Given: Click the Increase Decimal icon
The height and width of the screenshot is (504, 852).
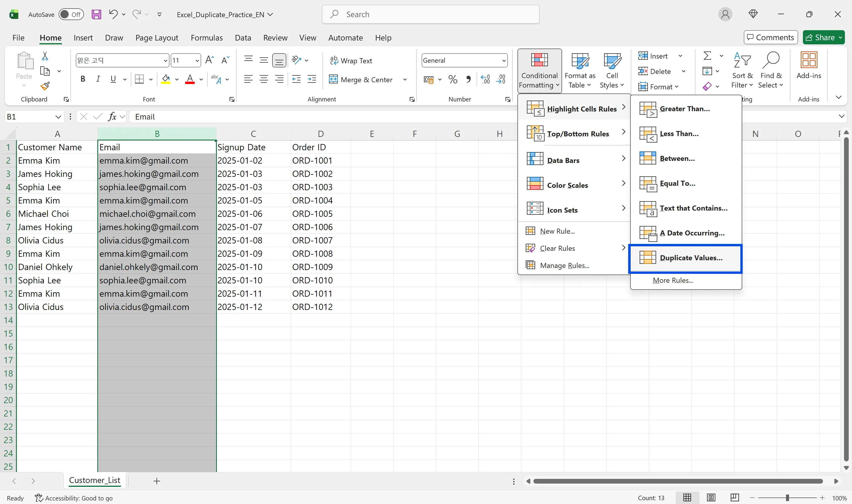Looking at the screenshot, I should 485,79.
